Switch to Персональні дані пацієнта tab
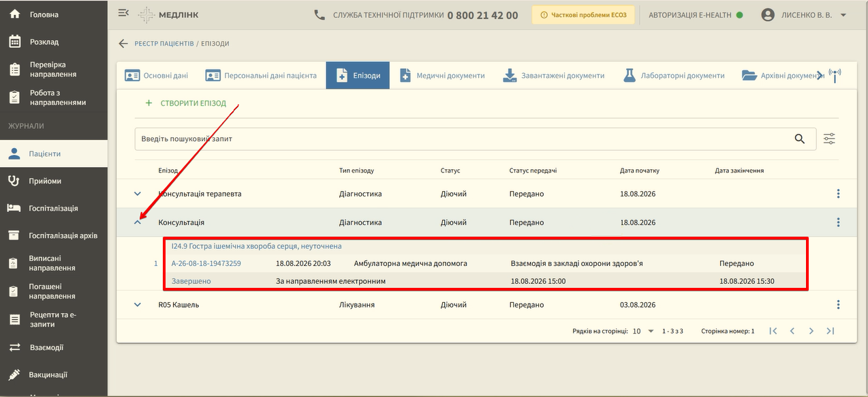The width and height of the screenshot is (868, 397). coord(261,75)
